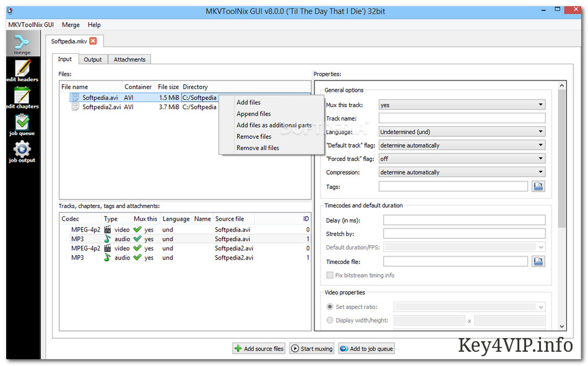Image resolution: width=588 pixels, height=366 pixels.
Task: Switch to the Input tab
Action: pos(65,59)
